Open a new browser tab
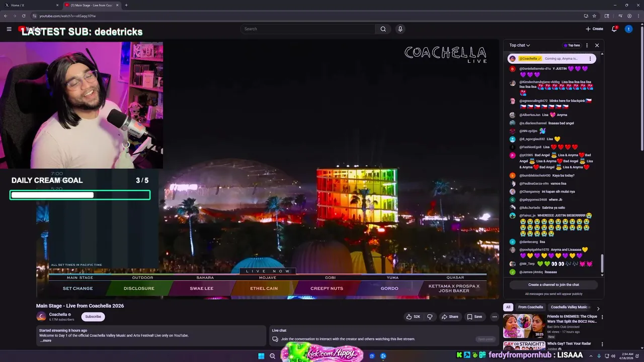The height and width of the screenshot is (362, 644). click(x=126, y=5)
